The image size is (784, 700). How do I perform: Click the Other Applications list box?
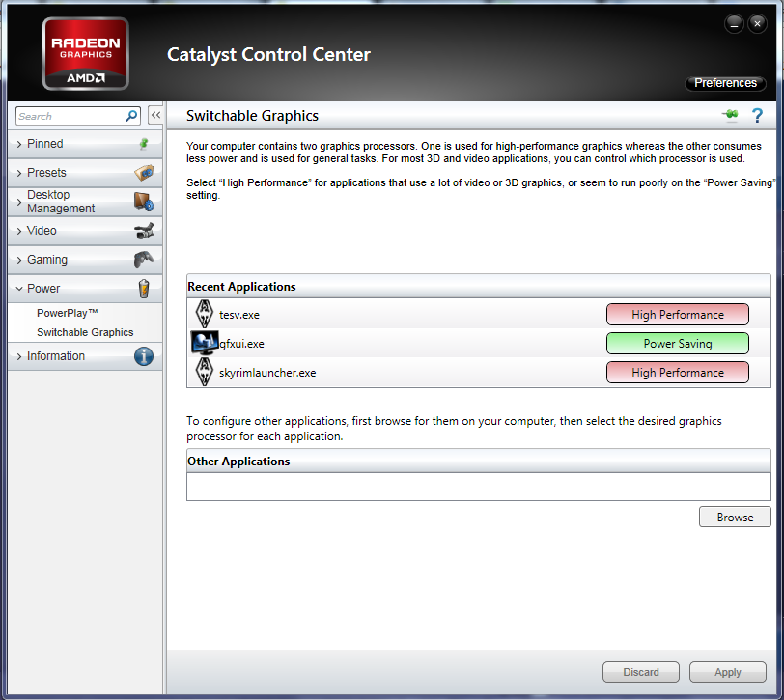click(479, 487)
